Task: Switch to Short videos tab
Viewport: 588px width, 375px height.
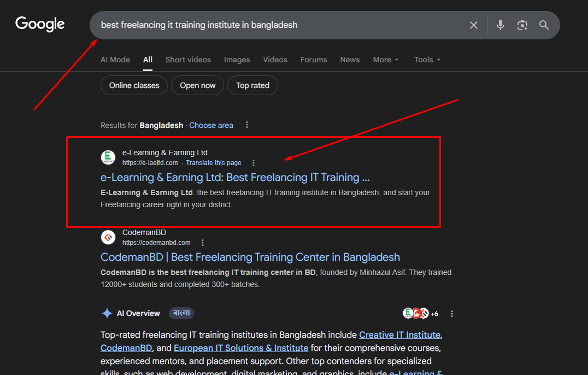Action: point(188,60)
